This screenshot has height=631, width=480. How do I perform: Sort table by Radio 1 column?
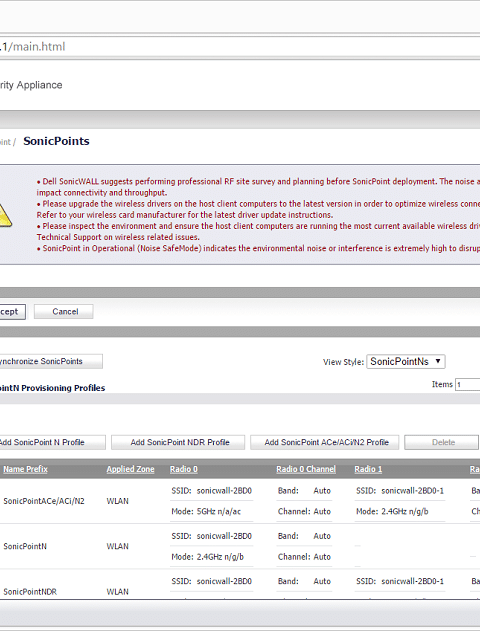(x=368, y=469)
